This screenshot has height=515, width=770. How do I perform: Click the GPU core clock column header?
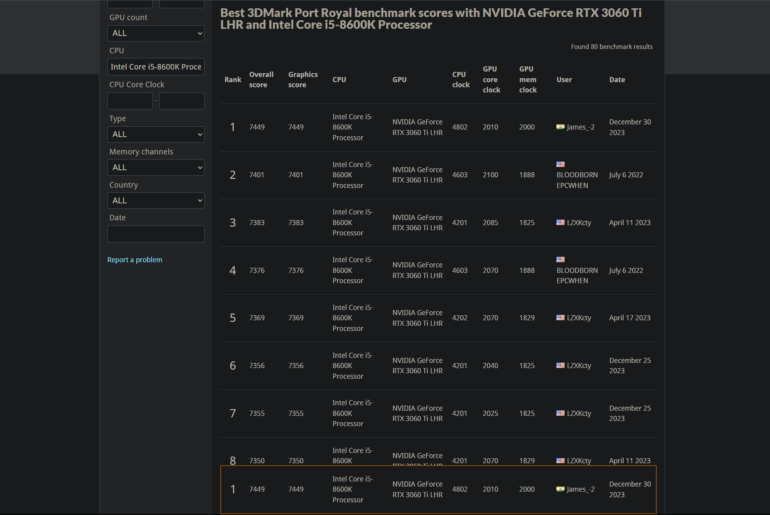pyautogui.click(x=492, y=80)
